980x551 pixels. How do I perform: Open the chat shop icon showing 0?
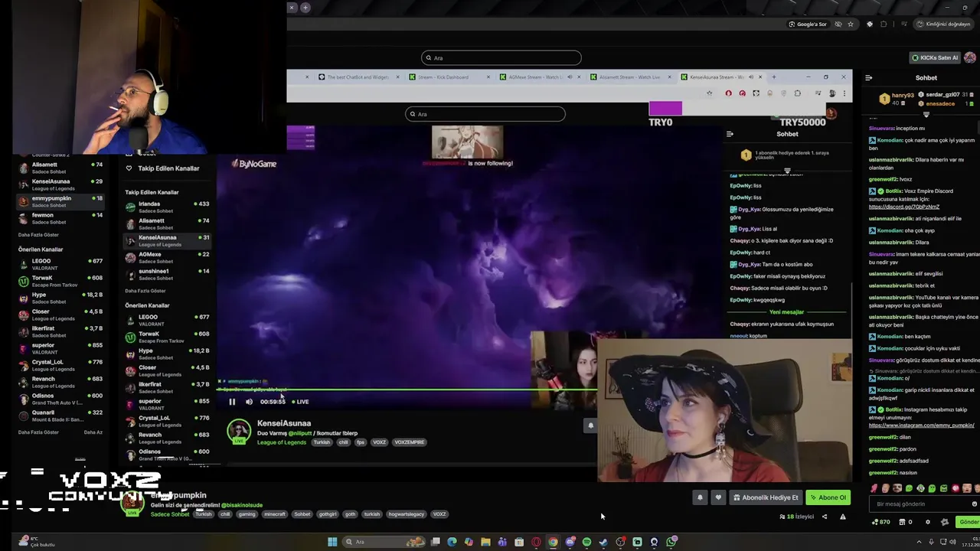tap(905, 522)
